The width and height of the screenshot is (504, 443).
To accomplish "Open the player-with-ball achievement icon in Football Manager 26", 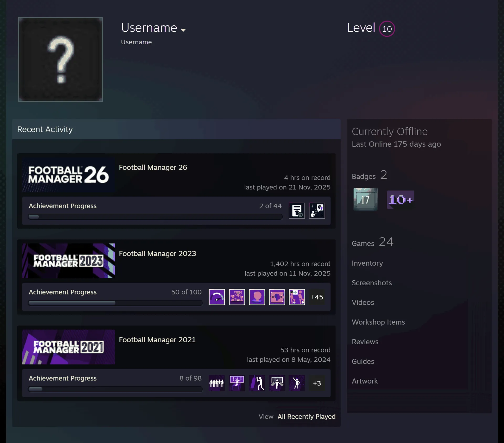I will click(317, 211).
